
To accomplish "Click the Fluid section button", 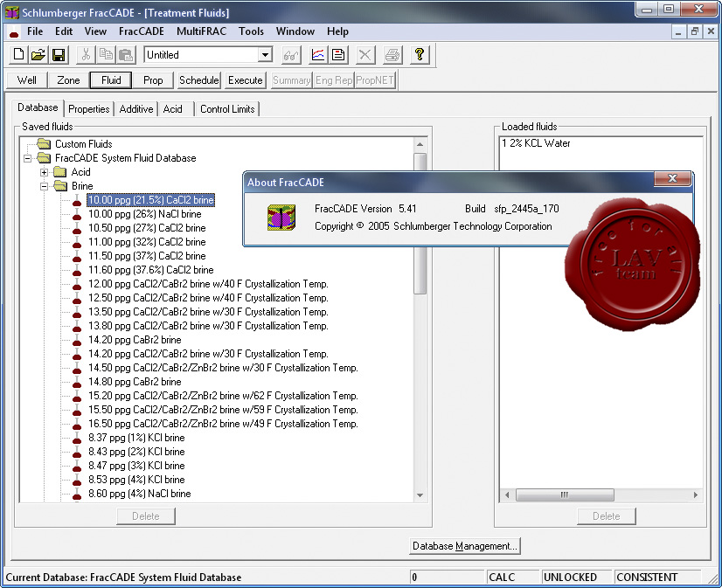I will coord(111,80).
